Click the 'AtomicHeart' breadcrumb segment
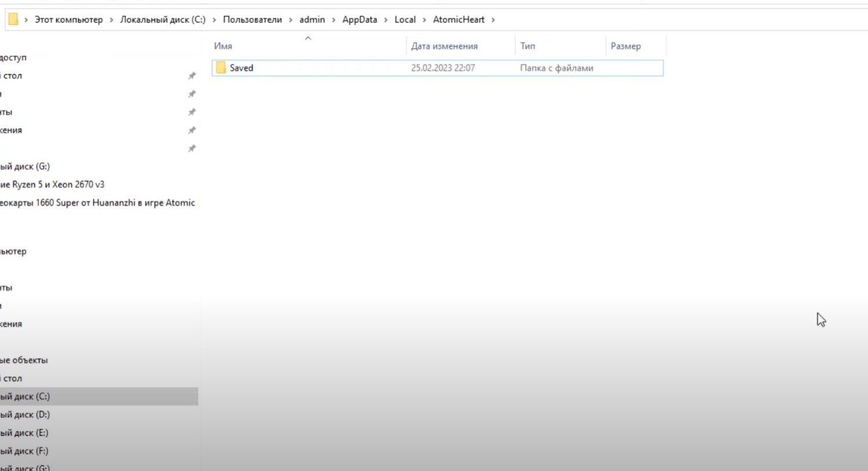Screen dimensions: 868x471 458,20
